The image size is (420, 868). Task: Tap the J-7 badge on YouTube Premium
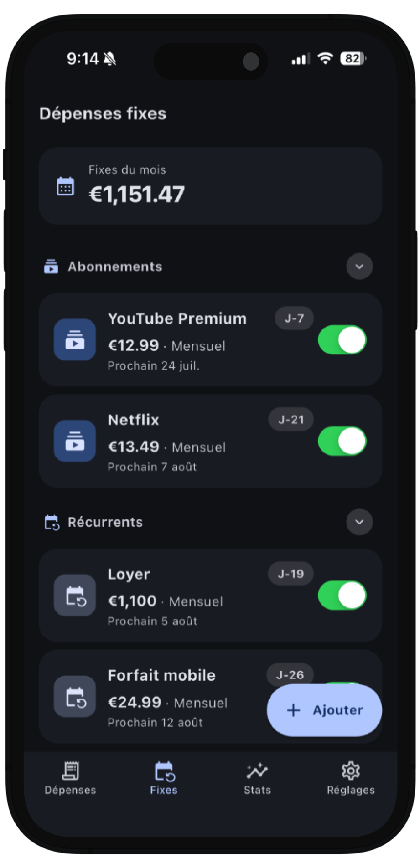coord(294,318)
